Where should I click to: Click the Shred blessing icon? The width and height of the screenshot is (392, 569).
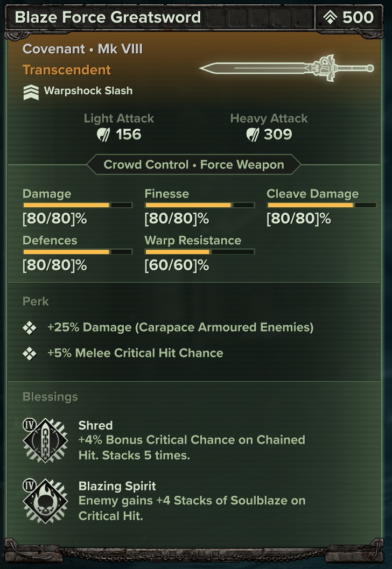(x=45, y=440)
